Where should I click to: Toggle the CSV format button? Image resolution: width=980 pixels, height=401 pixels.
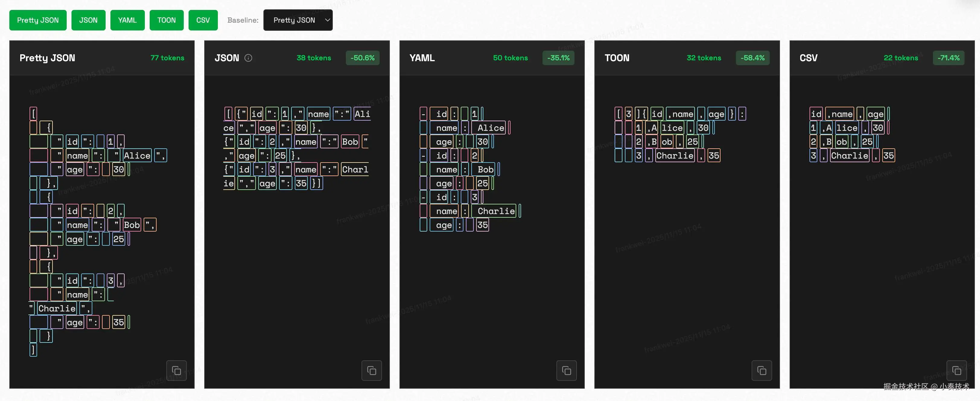[203, 20]
